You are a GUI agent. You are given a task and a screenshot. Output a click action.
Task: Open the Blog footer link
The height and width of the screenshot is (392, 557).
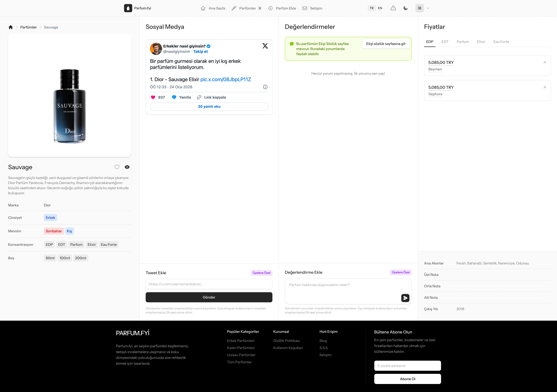(323, 341)
